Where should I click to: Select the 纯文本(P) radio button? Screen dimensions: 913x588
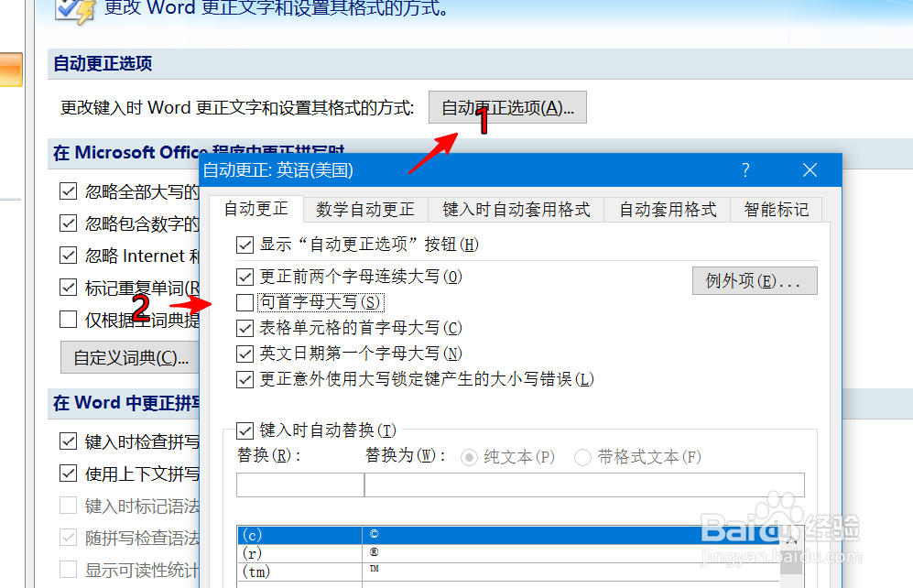469,458
